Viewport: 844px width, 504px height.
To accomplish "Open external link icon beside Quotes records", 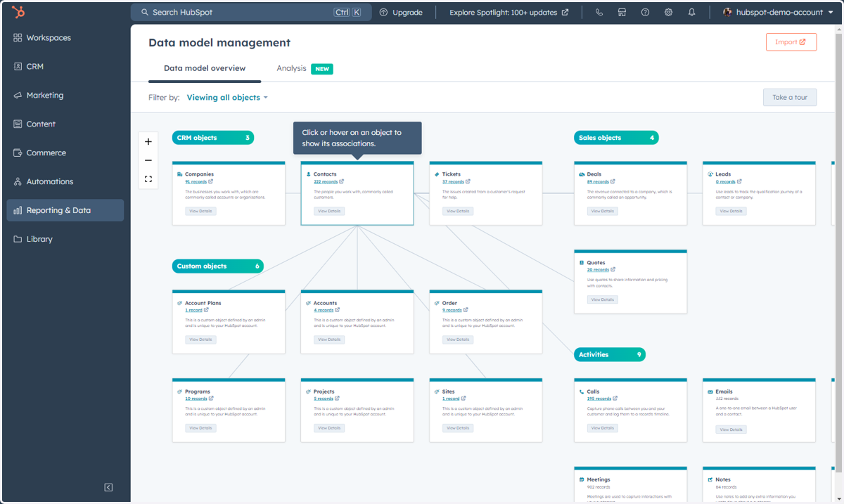I will pos(613,270).
